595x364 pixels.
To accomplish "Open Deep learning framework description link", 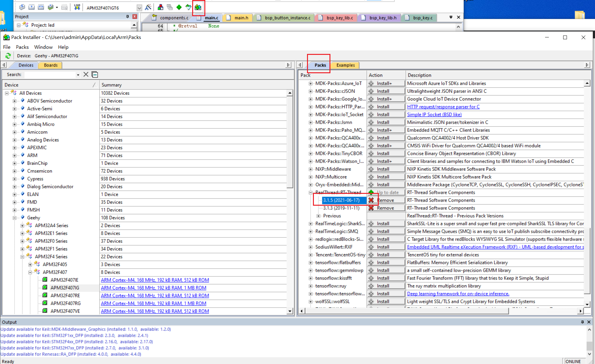I will [x=458, y=294].
